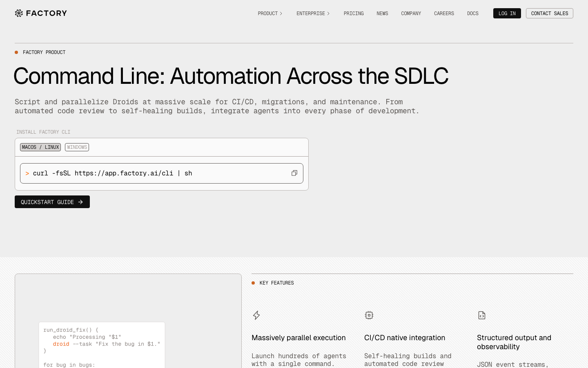Click the Massively parallel execution heading
This screenshot has width=588, height=368.
click(x=298, y=338)
